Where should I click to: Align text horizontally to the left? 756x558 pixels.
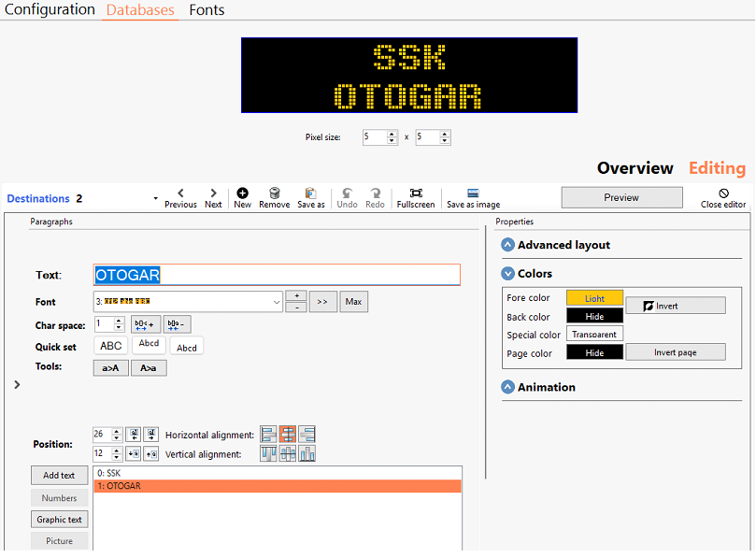point(269,435)
